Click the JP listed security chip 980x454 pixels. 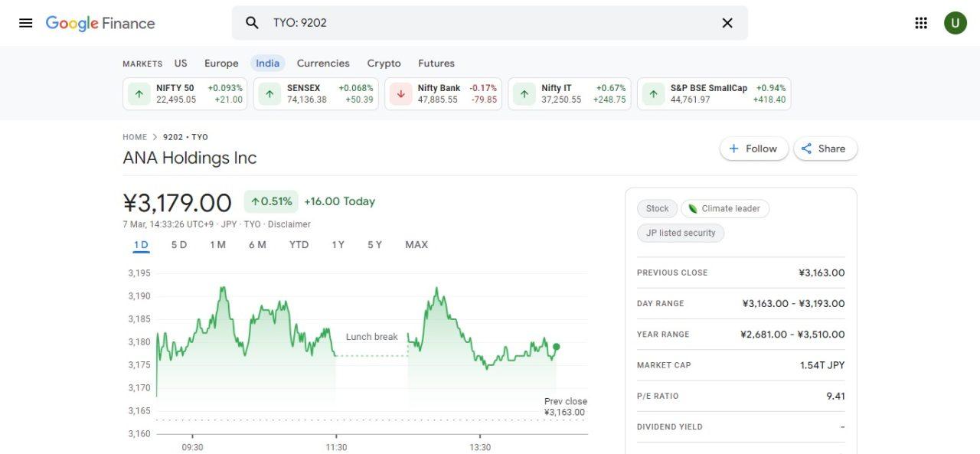tap(681, 233)
